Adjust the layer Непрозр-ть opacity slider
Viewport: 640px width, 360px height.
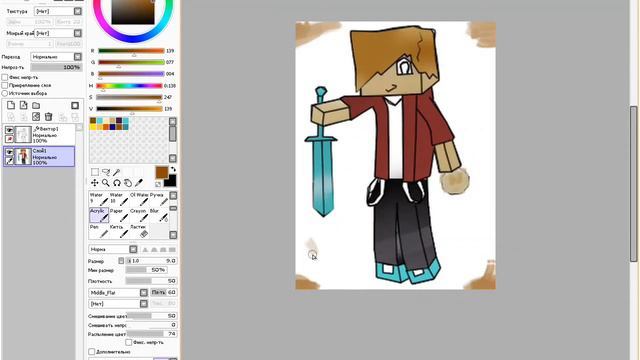(x=56, y=67)
